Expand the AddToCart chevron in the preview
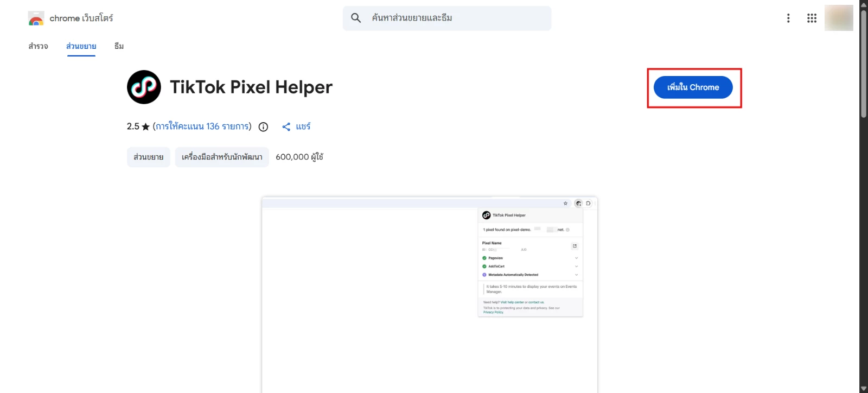 (576, 267)
